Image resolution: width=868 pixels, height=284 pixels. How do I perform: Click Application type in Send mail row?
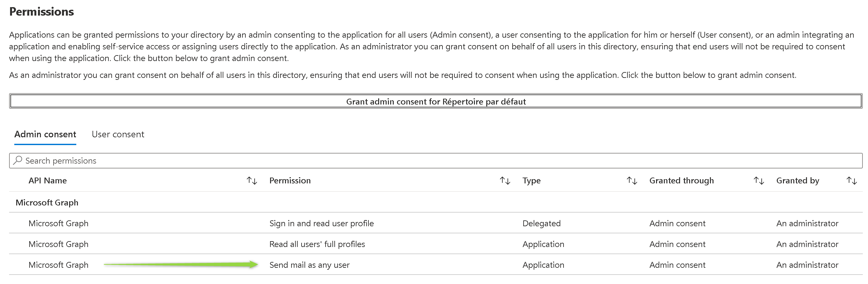click(543, 265)
